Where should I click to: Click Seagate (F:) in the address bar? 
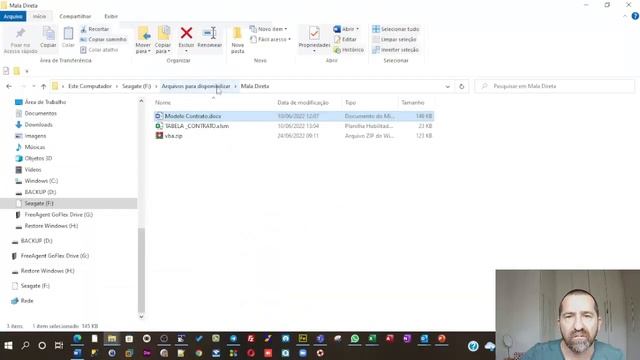pyautogui.click(x=136, y=86)
